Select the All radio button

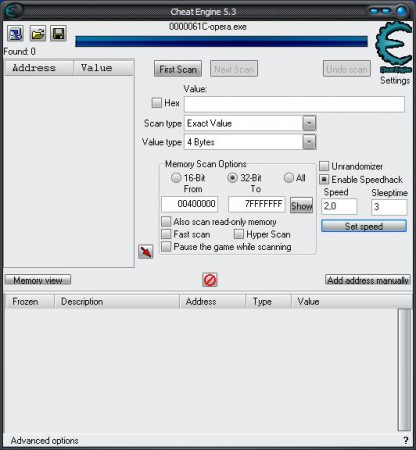[289, 178]
